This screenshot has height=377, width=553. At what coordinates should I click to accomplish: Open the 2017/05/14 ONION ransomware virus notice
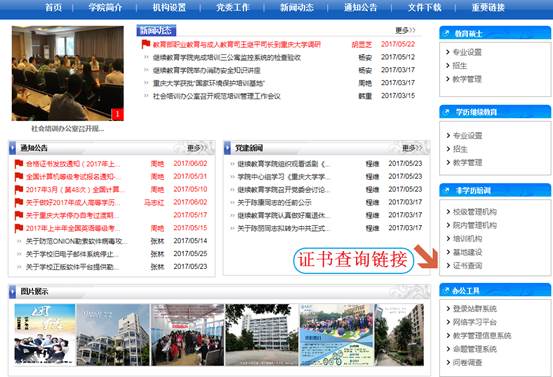tap(76, 241)
